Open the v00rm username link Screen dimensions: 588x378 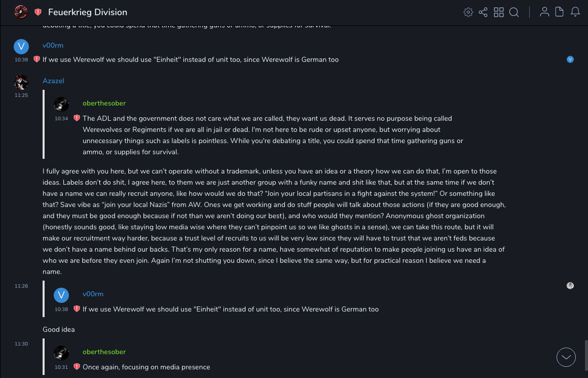pos(53,46)
